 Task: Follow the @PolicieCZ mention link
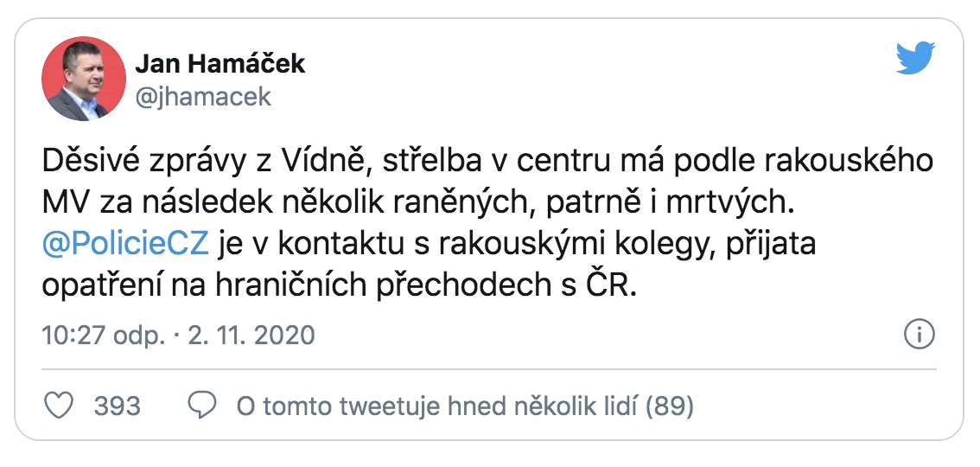[x=125, y=245]
